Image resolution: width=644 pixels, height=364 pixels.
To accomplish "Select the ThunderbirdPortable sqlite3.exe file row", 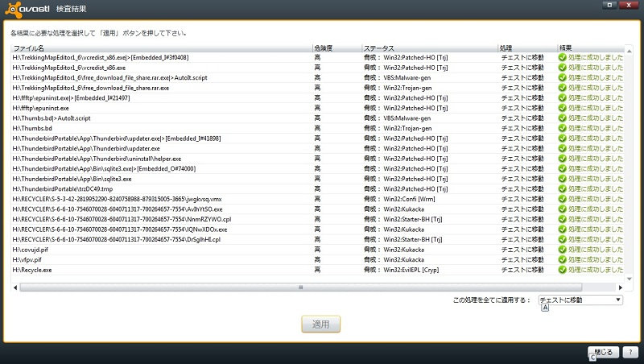I will 317,179.
